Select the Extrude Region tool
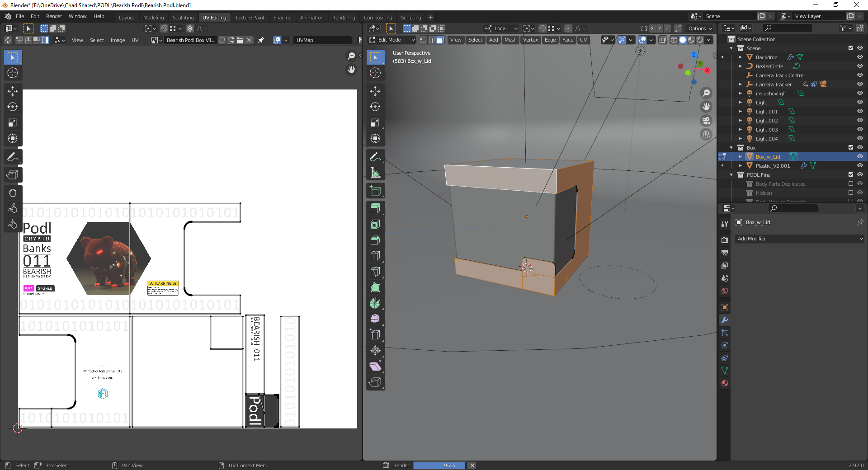This screenshot has height=470, width=868. click(x=375, y=208)
